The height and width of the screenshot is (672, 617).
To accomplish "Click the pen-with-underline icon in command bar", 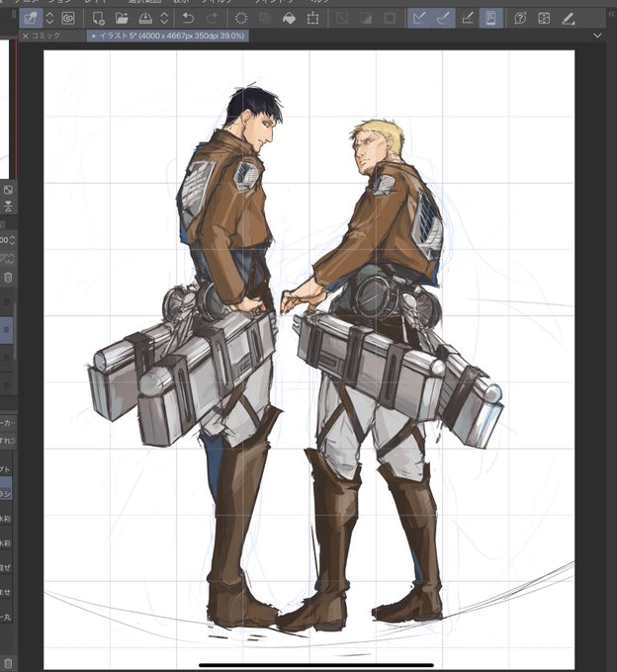I will pos(569,18).
